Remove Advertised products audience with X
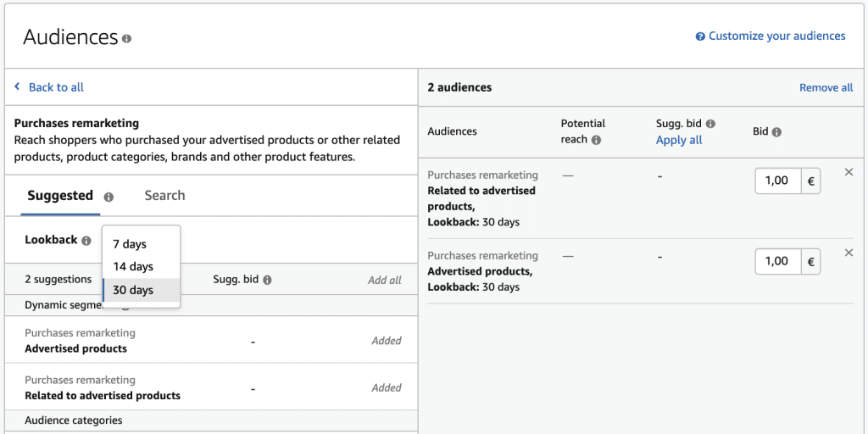Image resolution: width=868 pixels, height=434 pixels. 849,253
